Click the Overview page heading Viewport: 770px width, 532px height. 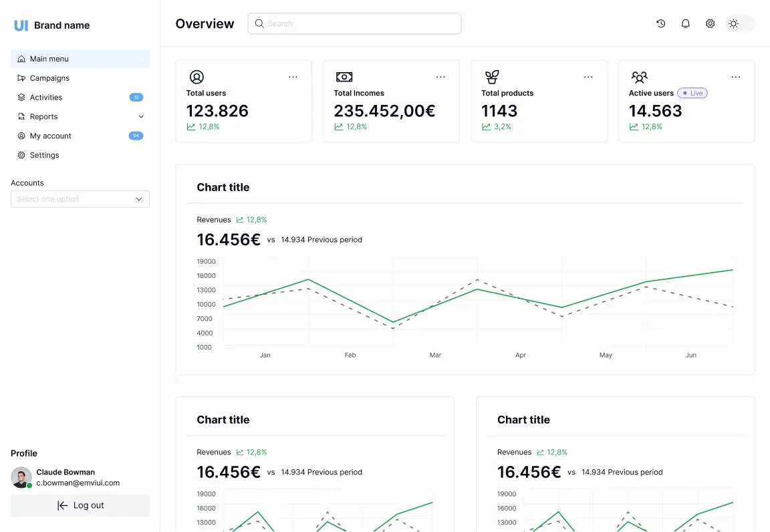(x=205, y=23)
